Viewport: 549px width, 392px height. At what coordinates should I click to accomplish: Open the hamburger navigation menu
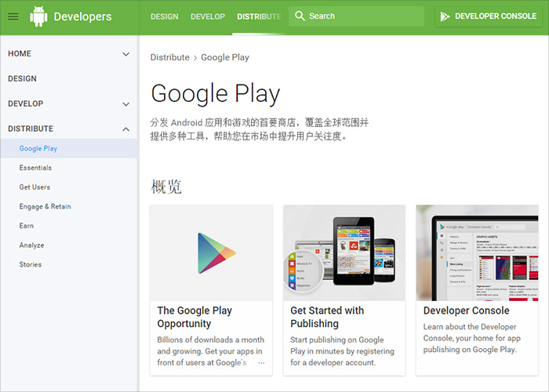coord(13,16)
